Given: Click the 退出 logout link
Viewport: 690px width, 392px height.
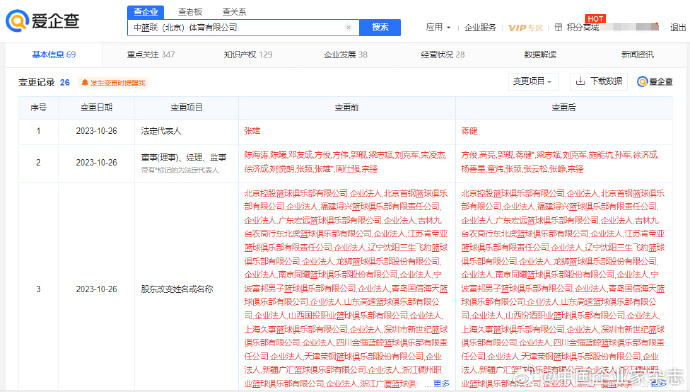Looking at the screenshot, I should 678,27.
